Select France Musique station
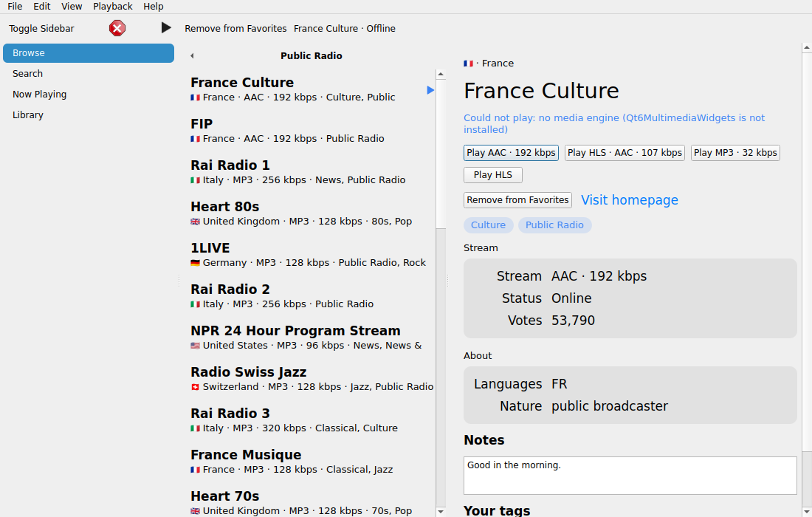Screen dimensions: 812x517 (x=312, y=462)
